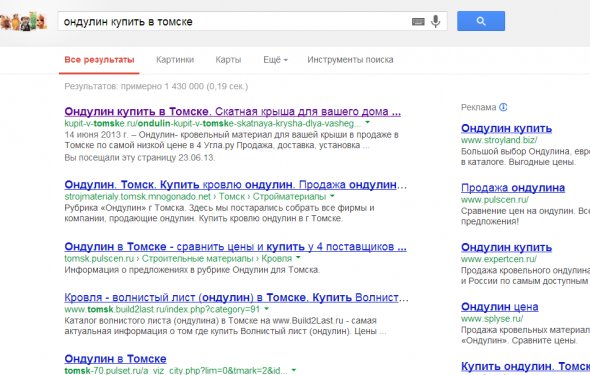Open Инструменты поиска
The height and width of the screenshot is (375, 590).
(350, 60)
